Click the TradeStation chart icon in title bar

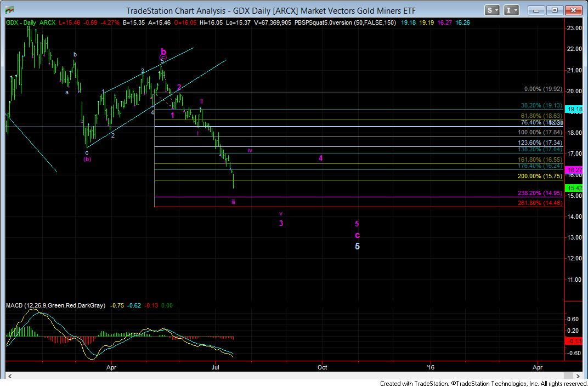10,10
